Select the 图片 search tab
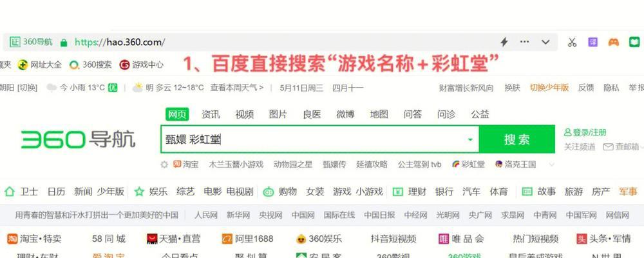The image size is (644, 258). pyautogui.click(x=278, y=114)
